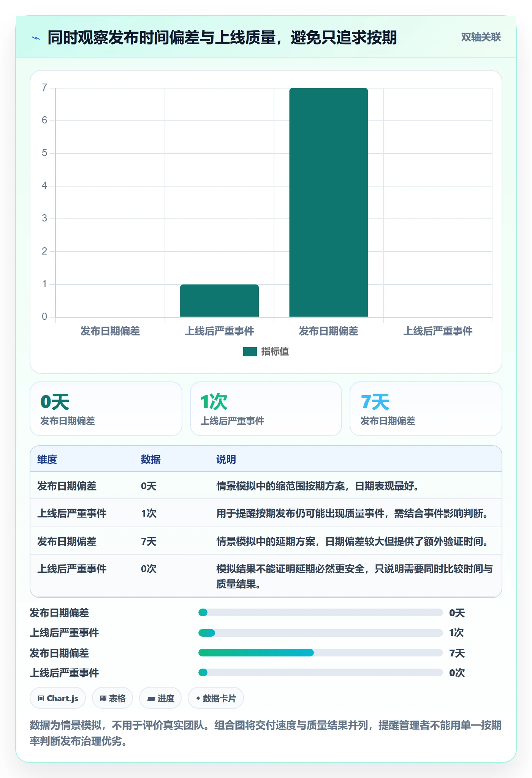
Task: Select table cell showing 0天
Action: [x=149, y=486]
